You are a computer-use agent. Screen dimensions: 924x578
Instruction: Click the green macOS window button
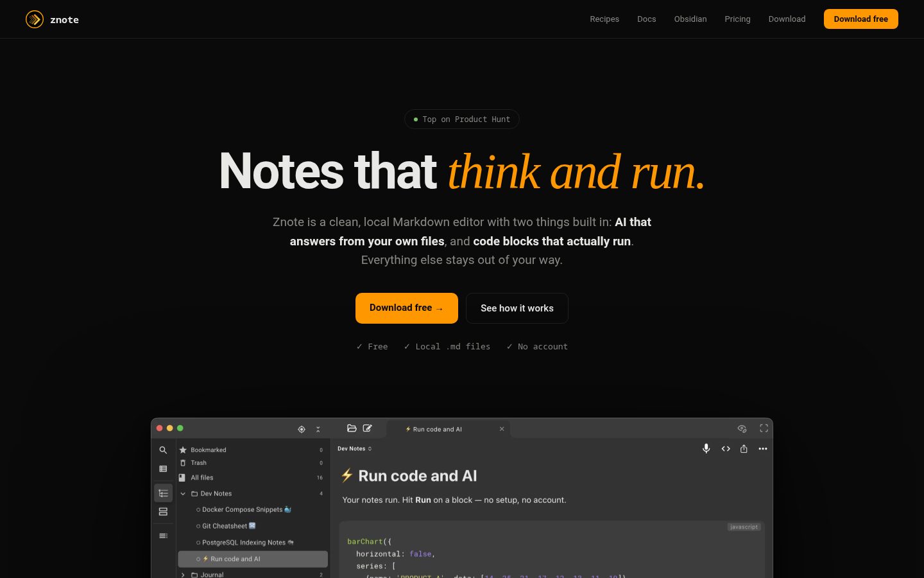[180, 428]
